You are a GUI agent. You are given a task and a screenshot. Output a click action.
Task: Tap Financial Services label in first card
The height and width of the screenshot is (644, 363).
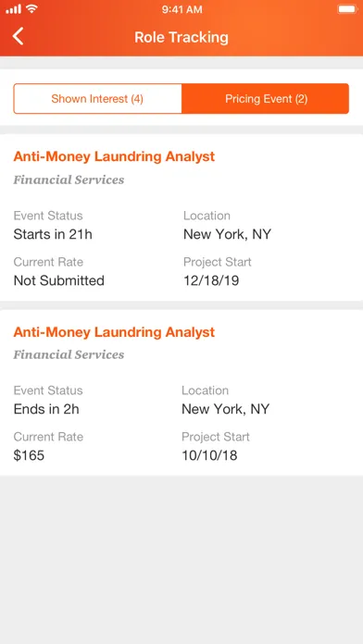(69, 180)
